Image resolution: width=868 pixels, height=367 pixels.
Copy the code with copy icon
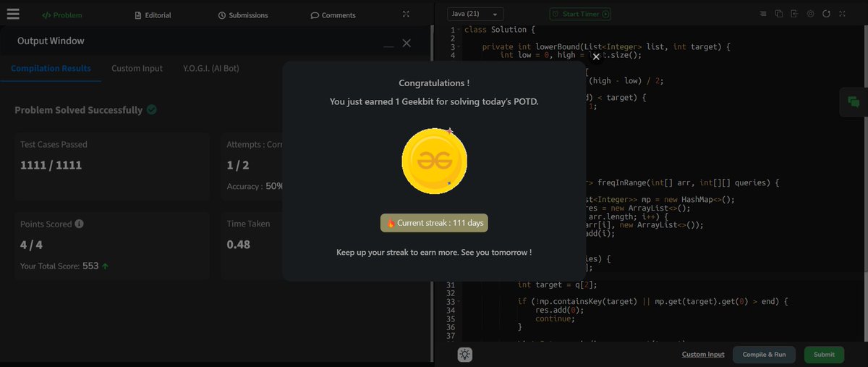(779, 14)
